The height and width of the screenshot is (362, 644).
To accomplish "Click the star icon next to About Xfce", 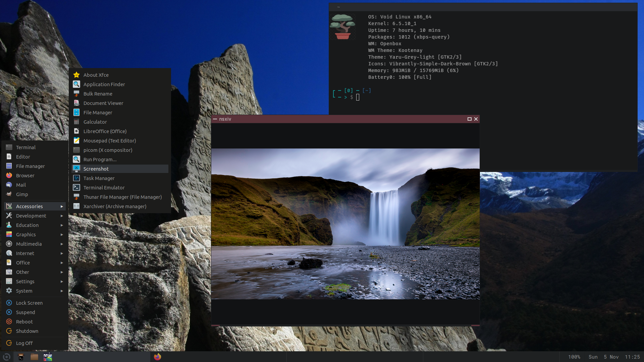I will [76, 75].
